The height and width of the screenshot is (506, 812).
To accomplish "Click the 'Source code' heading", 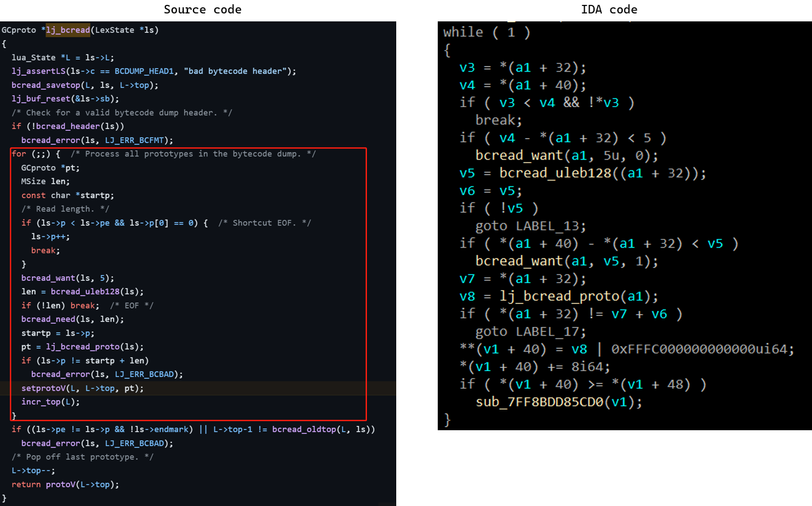I will point(203,9).
